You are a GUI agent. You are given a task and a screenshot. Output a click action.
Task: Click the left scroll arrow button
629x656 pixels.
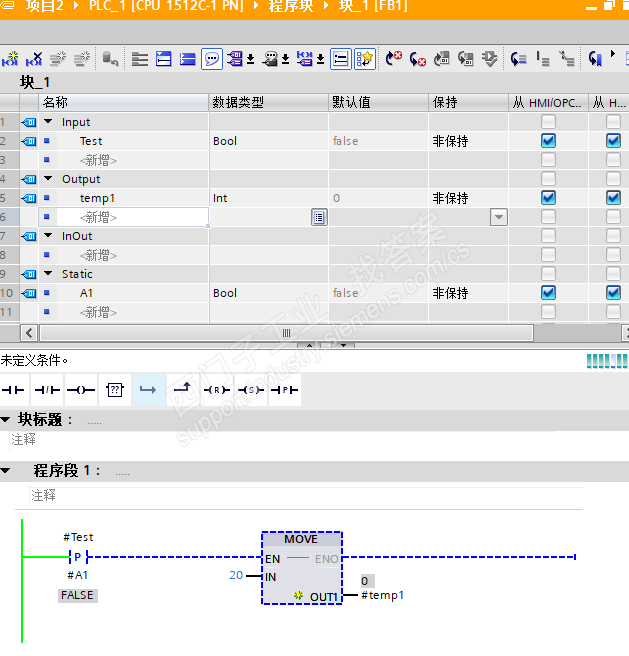tap(29, 333)
